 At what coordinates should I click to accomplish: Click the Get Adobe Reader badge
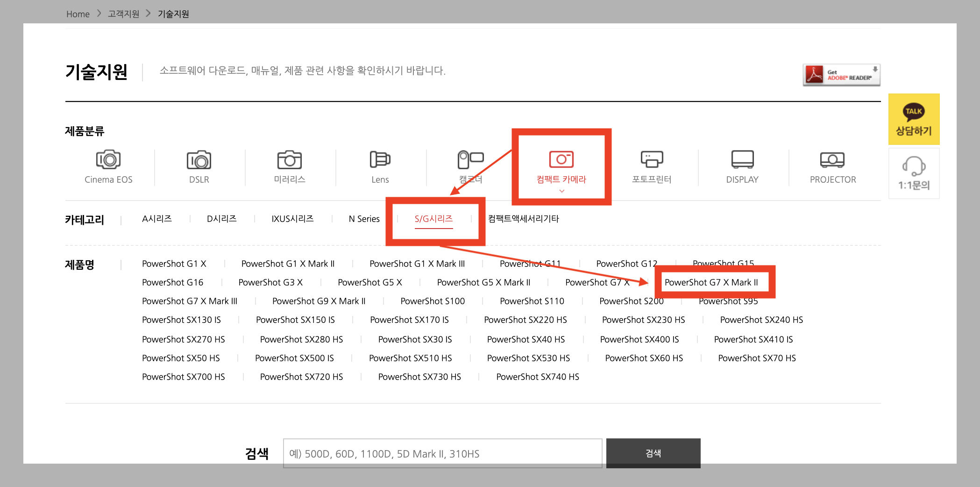click(x=842, y=75)
